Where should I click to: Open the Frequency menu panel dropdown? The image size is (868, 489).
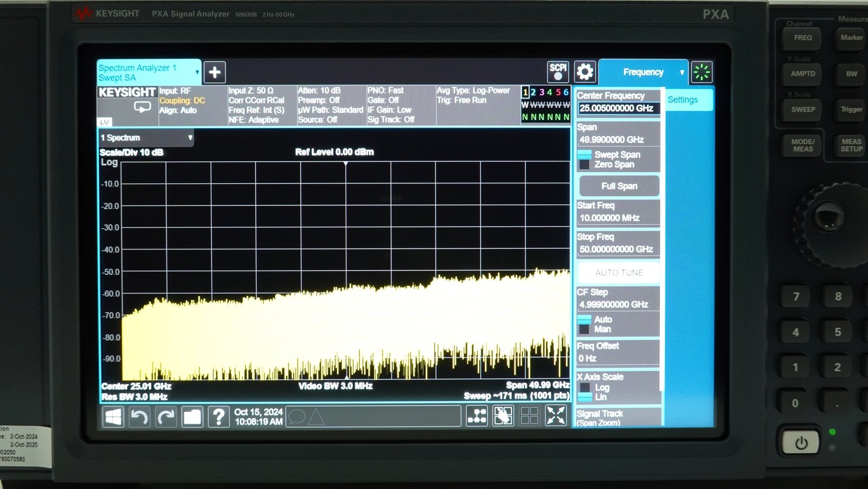[643, 72]
